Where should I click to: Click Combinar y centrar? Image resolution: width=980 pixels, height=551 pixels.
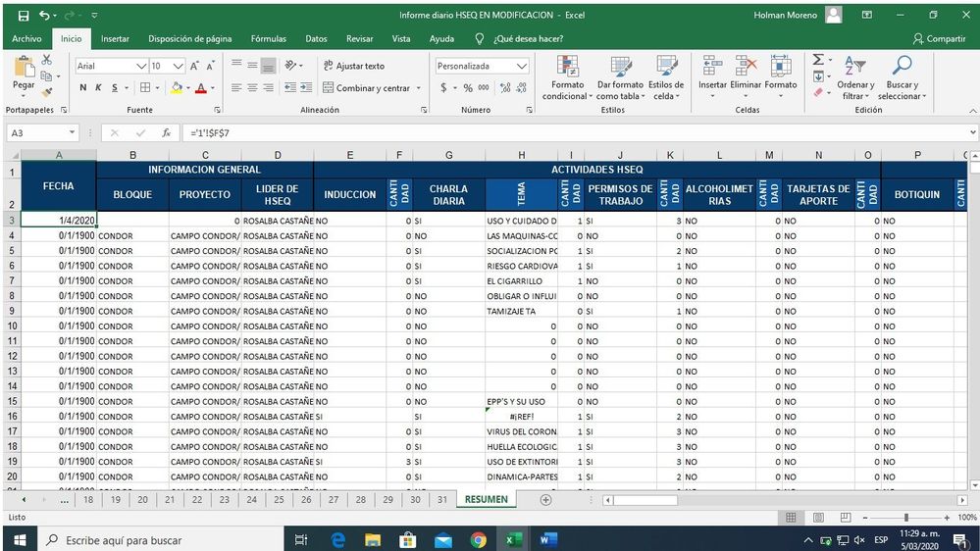[x=366, y=88]
